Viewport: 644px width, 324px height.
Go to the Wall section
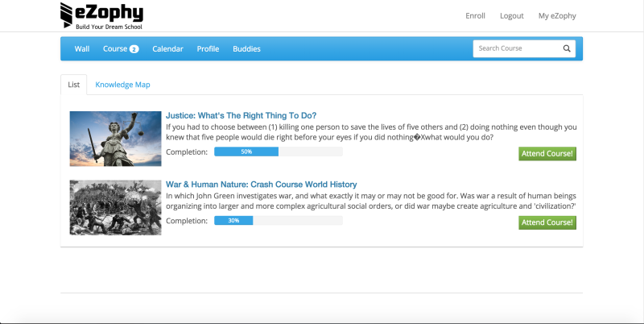(82, 48)
